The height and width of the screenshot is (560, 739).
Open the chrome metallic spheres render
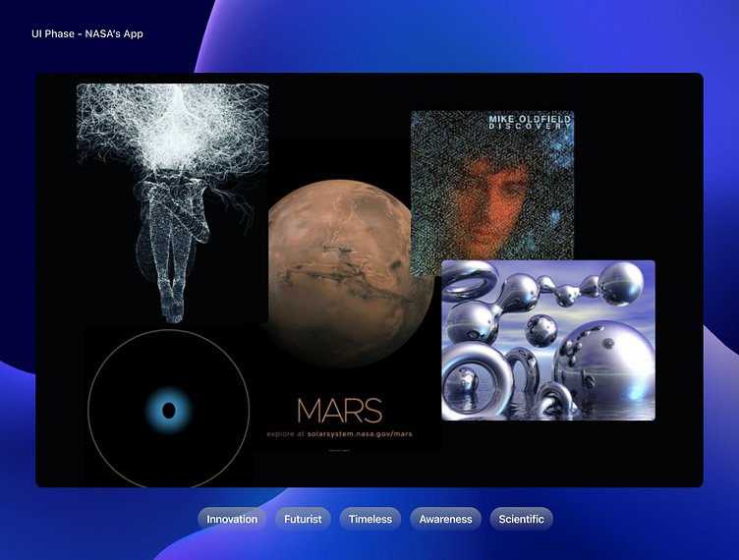coord(548,340)
